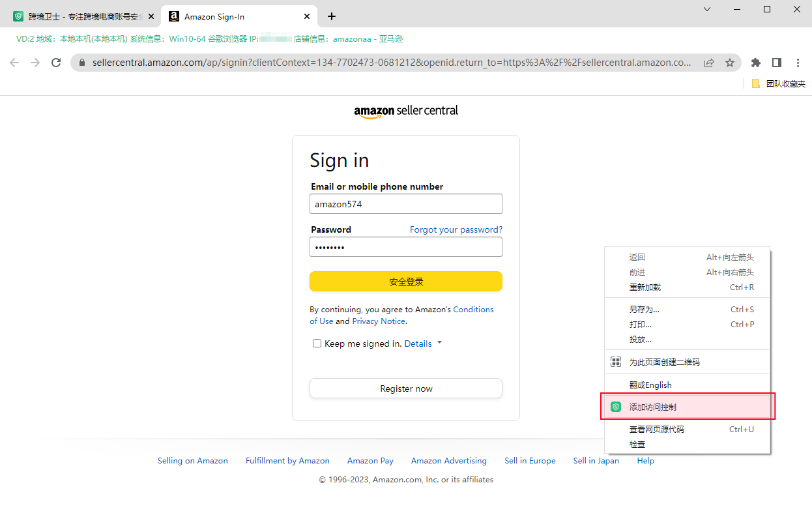Open the 团队收藏夹 bookmark folder
This screenshot has height=513, width=812.
tap(779, 83)
